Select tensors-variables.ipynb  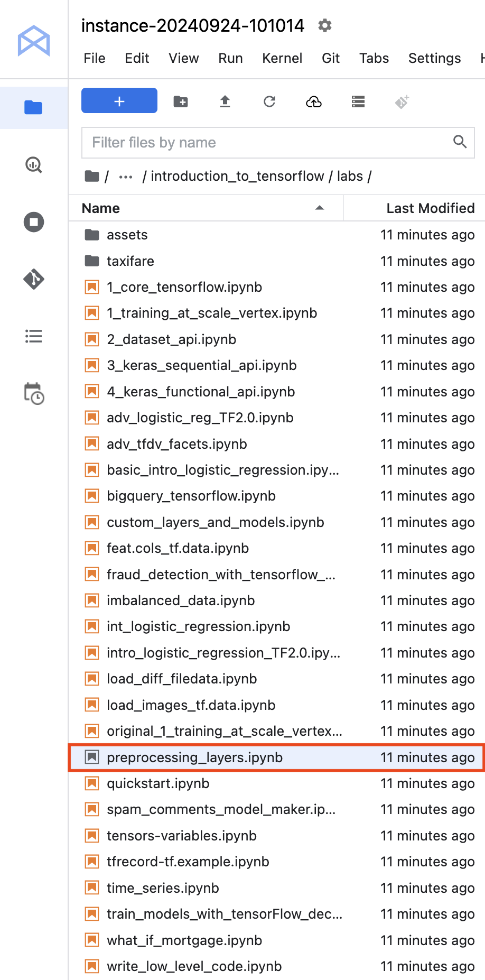(277, 836)
